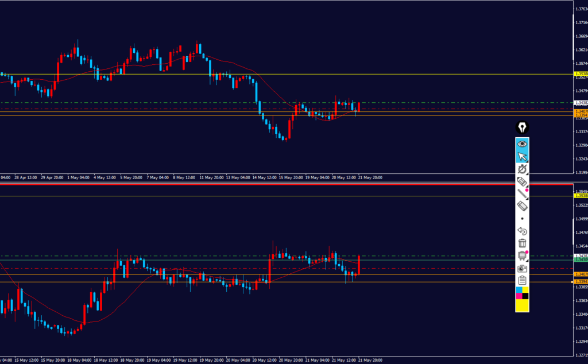Clear all ink with trash icon
The image size is (588, 364).
click(x=522, y=243)
